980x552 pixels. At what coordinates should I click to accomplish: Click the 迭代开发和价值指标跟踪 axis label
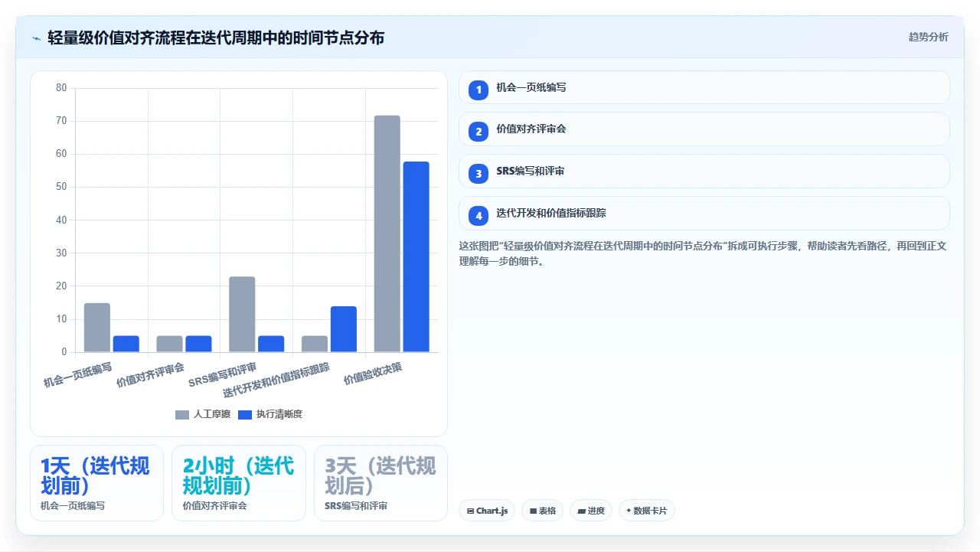tap(276, 380)
